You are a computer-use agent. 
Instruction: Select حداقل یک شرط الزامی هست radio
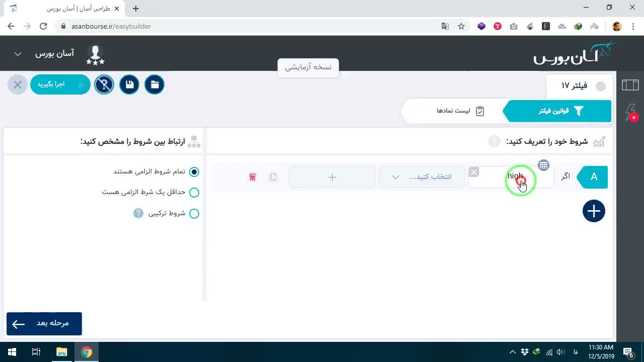point(194,193)
